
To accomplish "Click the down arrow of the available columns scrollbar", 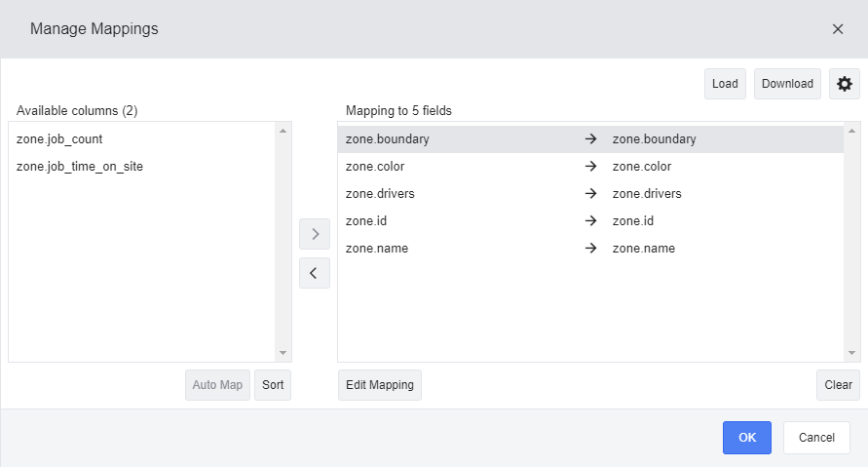I will coord(283,353).
